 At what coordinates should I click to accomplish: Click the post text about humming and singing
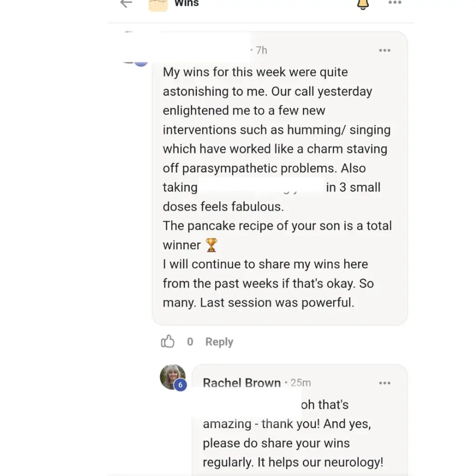click(276, 130)
